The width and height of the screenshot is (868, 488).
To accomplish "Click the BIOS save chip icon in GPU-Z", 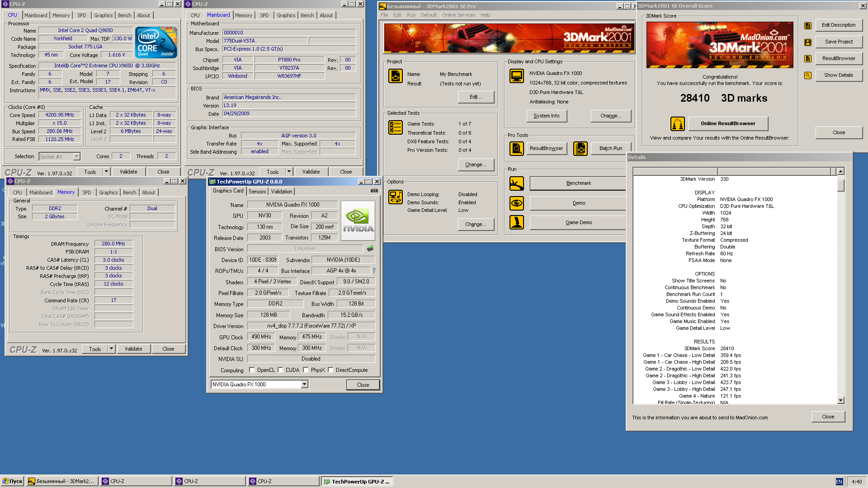I will (370, 249).
